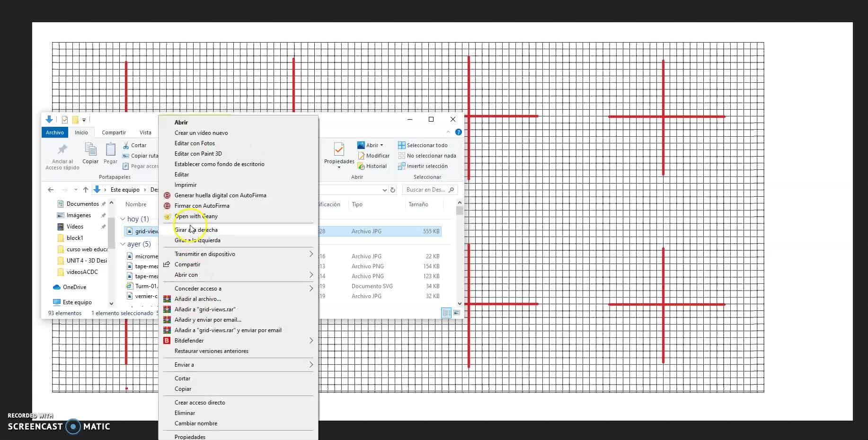Collapse the hoy (1) group
868x440 pixels.
(123, 219)
